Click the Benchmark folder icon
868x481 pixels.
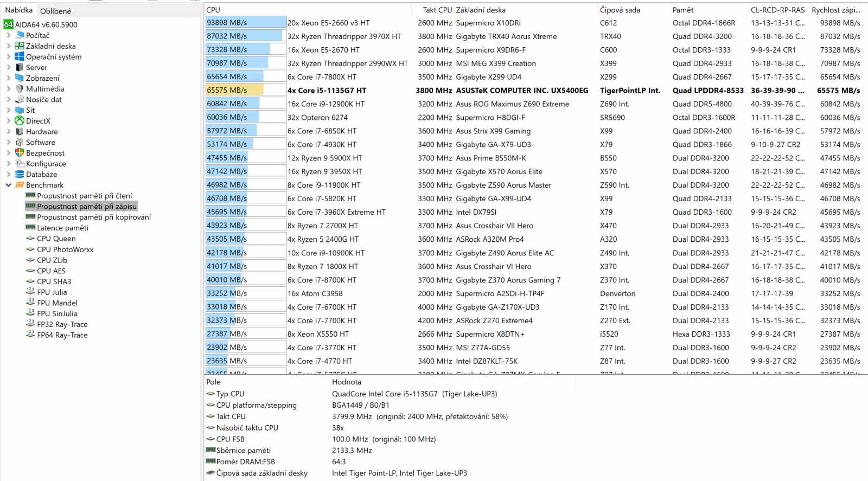point(20,185)
